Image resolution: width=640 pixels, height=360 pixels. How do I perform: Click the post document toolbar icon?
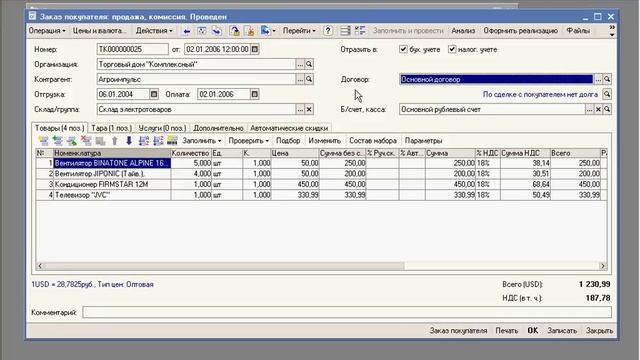click(x=234, y=31)
